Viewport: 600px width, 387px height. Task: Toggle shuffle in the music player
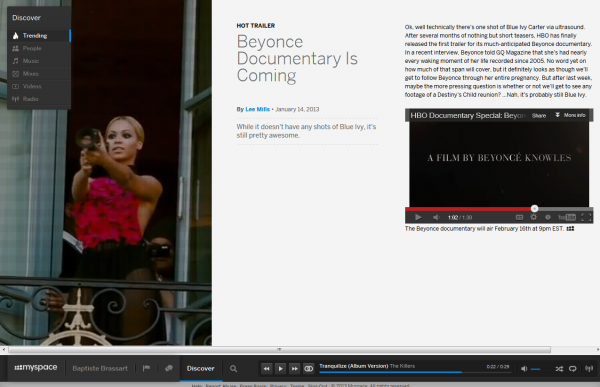559,369
